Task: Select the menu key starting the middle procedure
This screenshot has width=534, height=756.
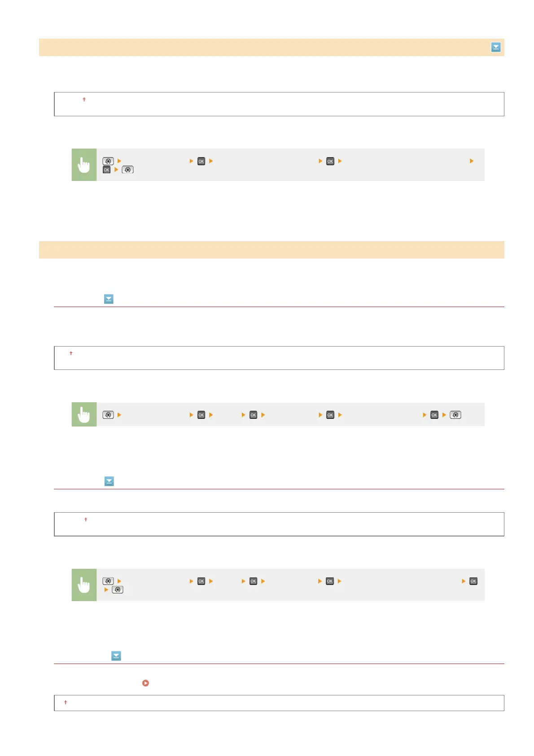Action: [108, 415]
